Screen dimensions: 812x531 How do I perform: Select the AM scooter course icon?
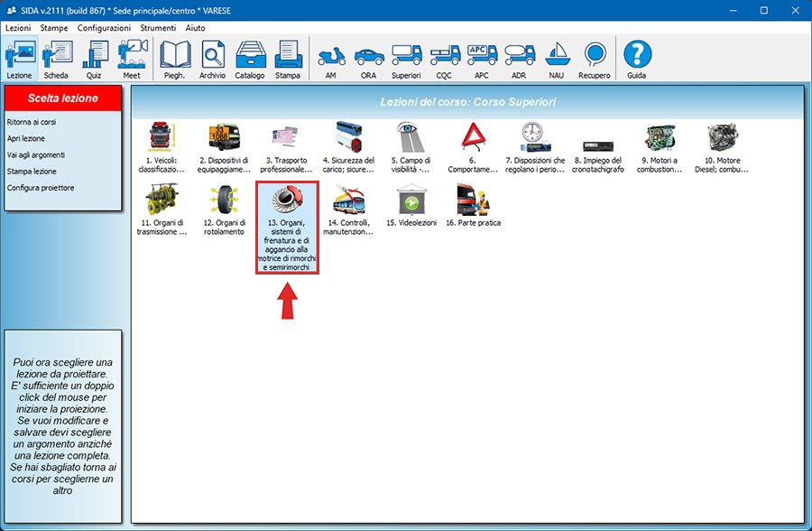point(330,60)
